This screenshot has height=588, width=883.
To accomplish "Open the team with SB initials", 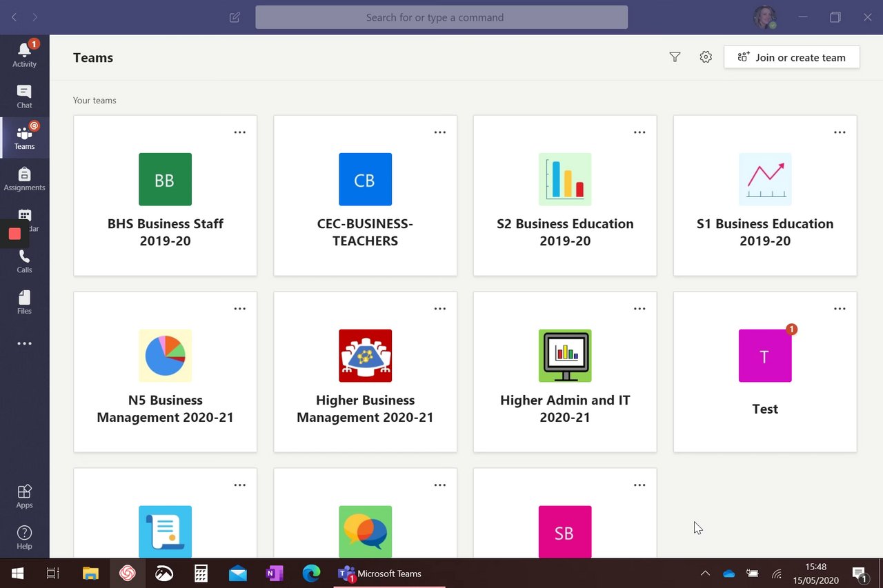I will point(565,514).
